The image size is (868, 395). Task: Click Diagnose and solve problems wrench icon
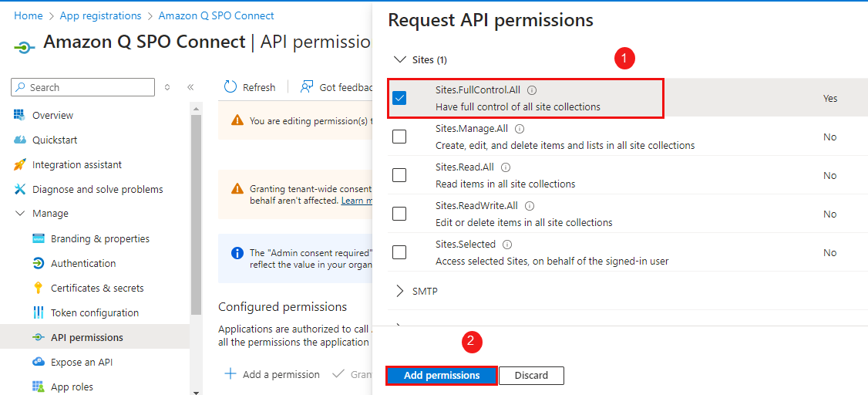19,189
